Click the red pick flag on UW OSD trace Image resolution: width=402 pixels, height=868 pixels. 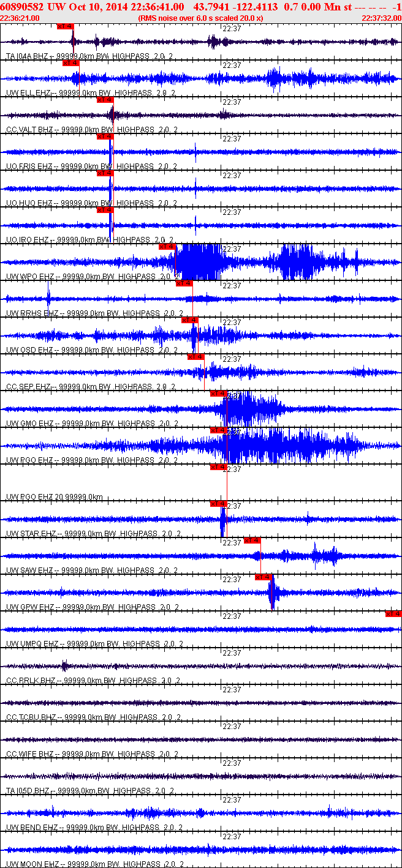[x=190, y=320]
